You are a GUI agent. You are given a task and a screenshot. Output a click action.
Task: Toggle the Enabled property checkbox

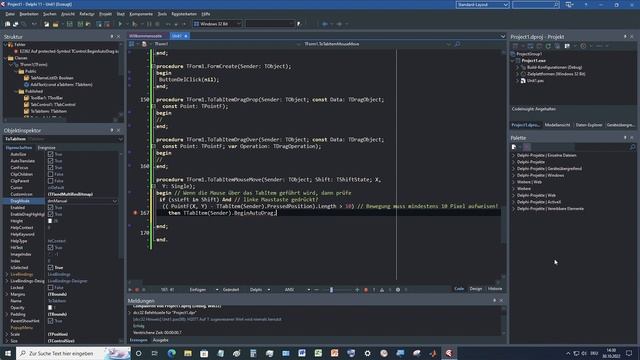(x=51, y=208)
